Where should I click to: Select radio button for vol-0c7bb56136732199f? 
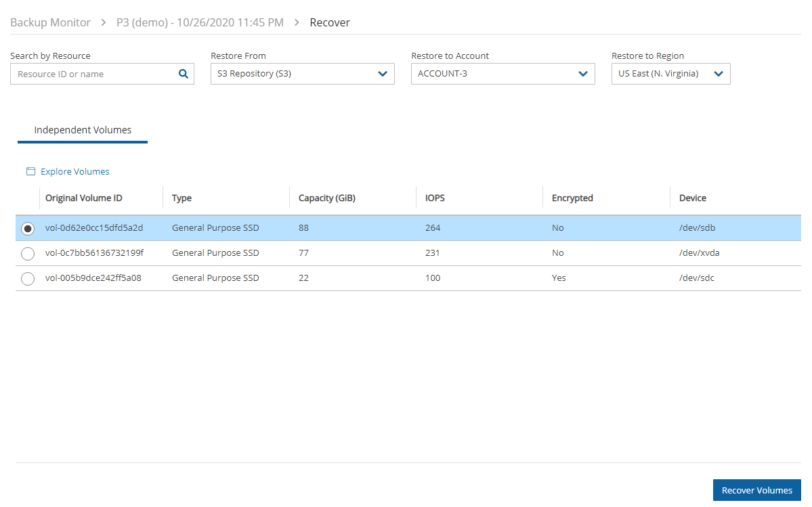28,254
